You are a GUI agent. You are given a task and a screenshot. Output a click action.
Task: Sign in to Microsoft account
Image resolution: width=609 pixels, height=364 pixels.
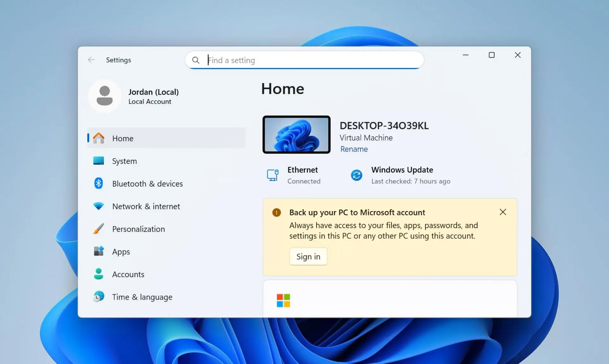308,257
